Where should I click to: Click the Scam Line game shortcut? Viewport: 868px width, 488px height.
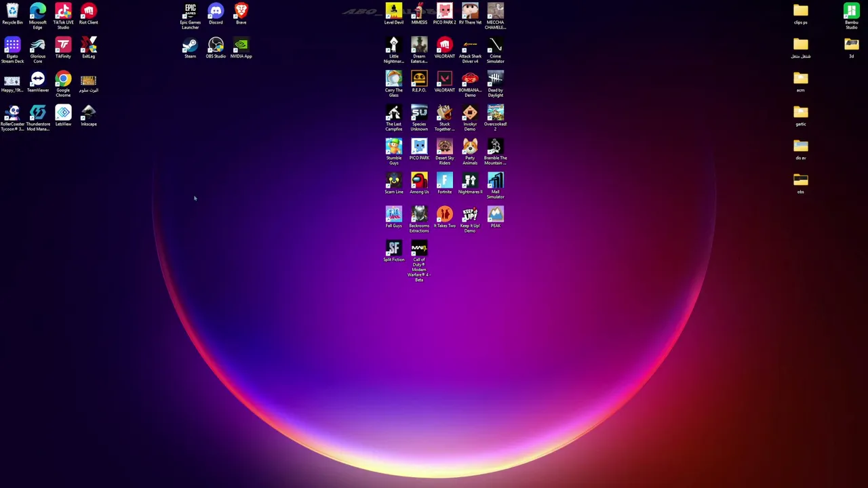[394, 183]
